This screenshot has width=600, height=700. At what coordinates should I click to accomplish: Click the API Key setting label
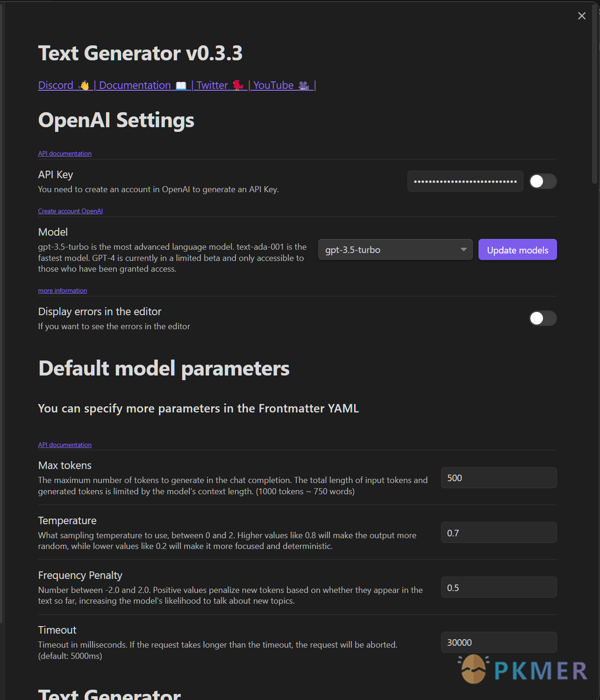56,175
